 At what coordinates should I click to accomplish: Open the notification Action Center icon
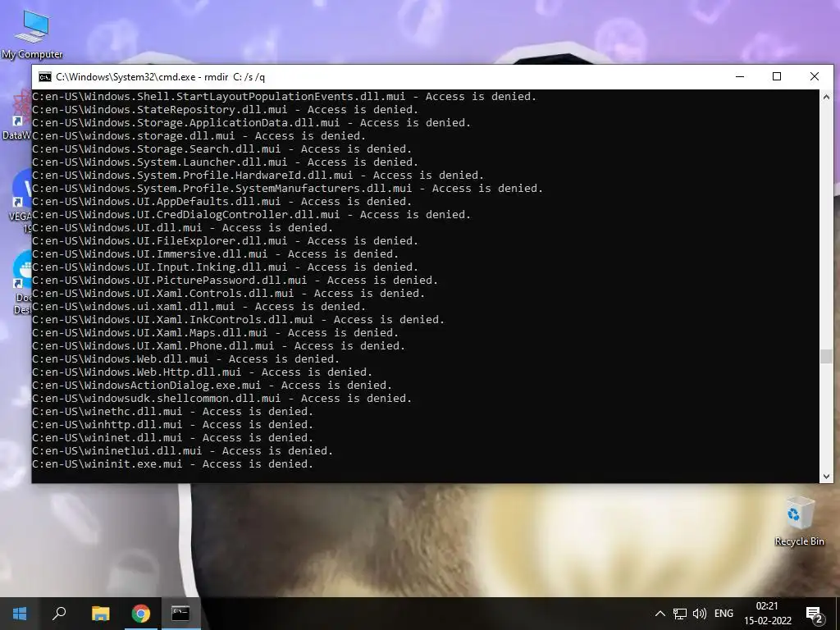(815, 614)
